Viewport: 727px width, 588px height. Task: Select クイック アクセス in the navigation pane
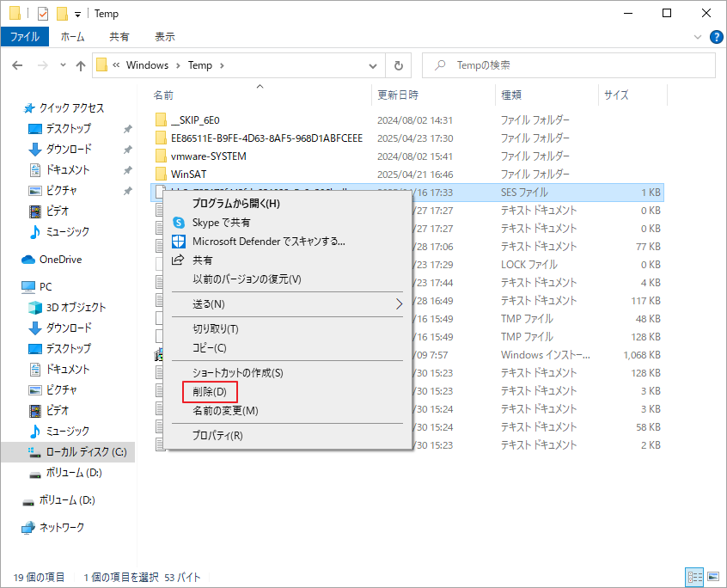72,108
